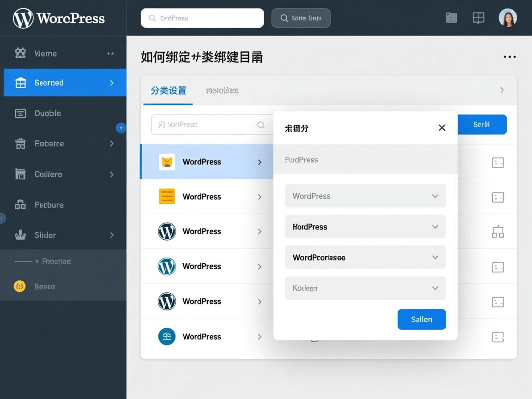Screen dimensions: 532x399
Task: Open the user profile avatar
Action: click(508, 18)
